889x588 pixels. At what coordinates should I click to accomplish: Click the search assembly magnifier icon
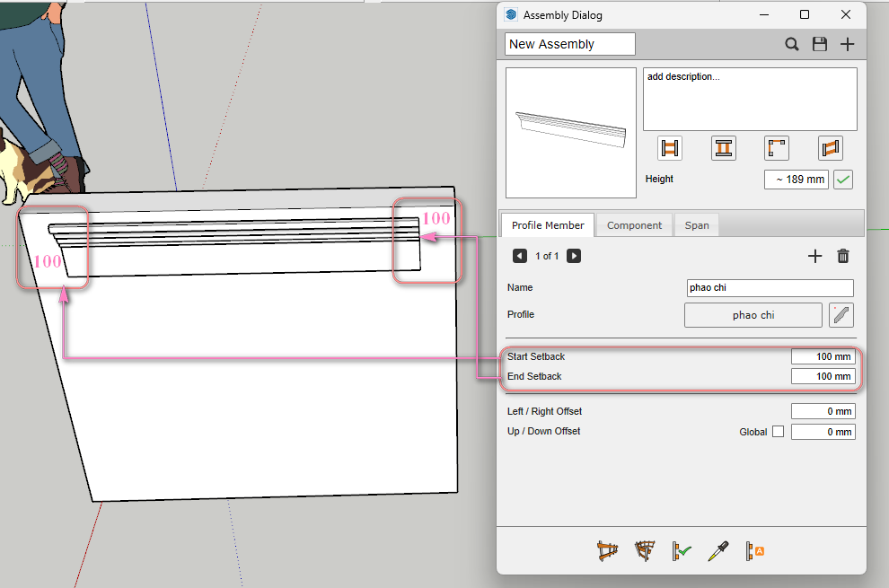point(792,44)
